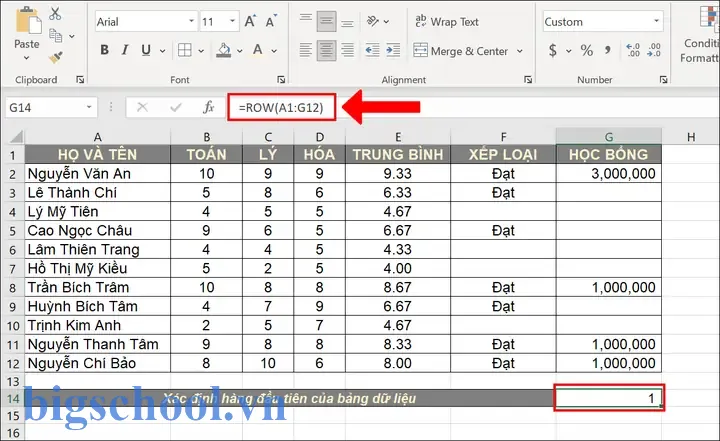The image size is (720, 441).
Task: Align text right
Action: (348, 50)
